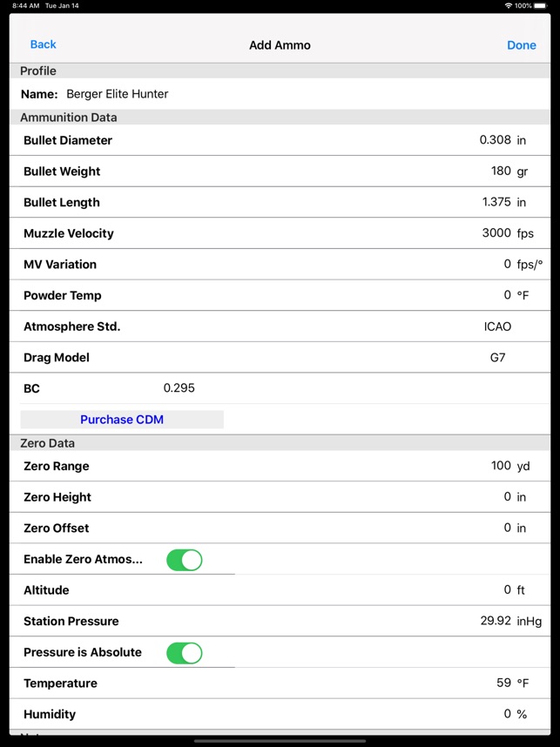Tap the Back button

click(43, 44)
